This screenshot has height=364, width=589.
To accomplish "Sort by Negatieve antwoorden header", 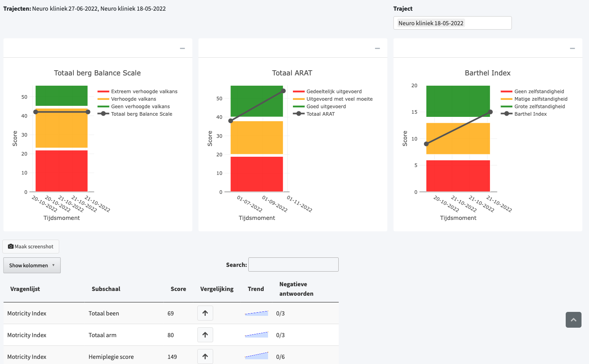I will pos(296,289).
